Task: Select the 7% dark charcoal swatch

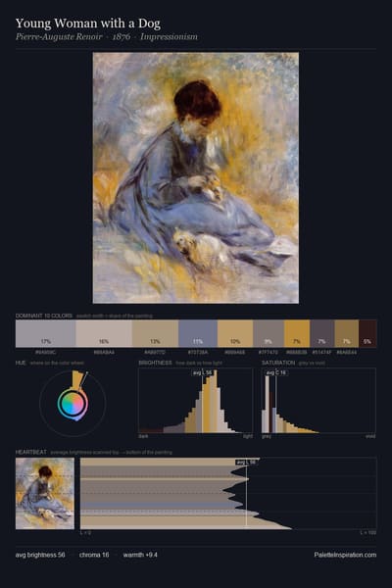Action: [x=321, y=333]
